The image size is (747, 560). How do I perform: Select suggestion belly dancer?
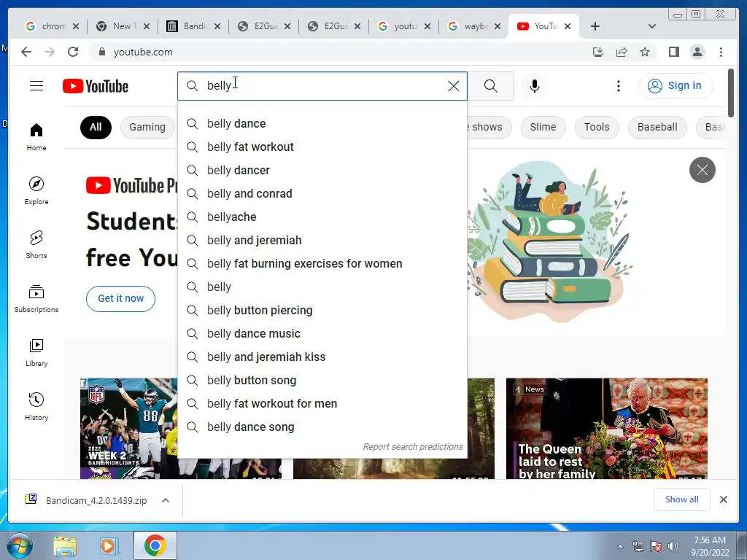(x=322, y=170)
